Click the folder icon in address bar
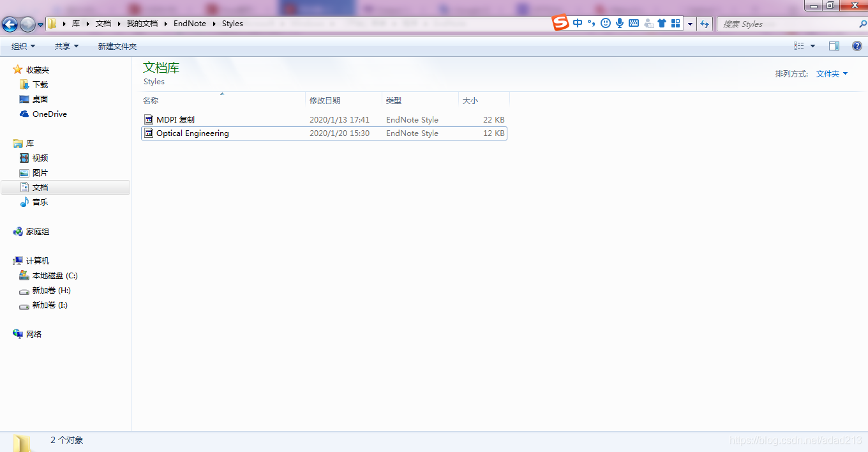The height and width of the screenshot is (452, 868). pos(52,24)
